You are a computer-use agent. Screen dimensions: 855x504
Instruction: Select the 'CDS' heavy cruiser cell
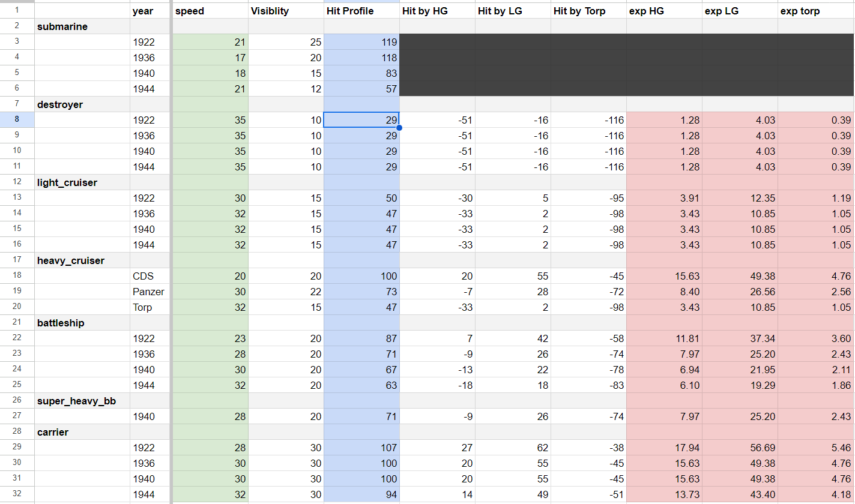click(150, 276)
